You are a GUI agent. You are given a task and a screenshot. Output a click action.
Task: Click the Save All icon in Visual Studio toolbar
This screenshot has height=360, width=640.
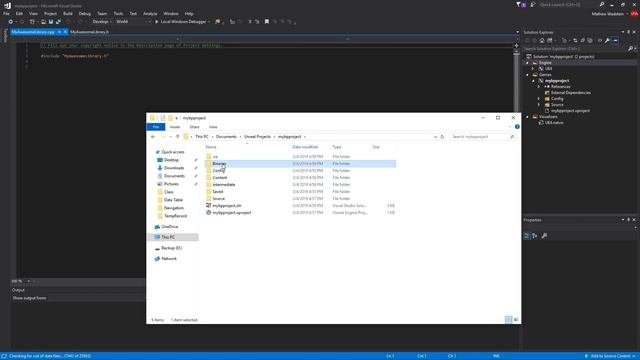click(58, 22)
